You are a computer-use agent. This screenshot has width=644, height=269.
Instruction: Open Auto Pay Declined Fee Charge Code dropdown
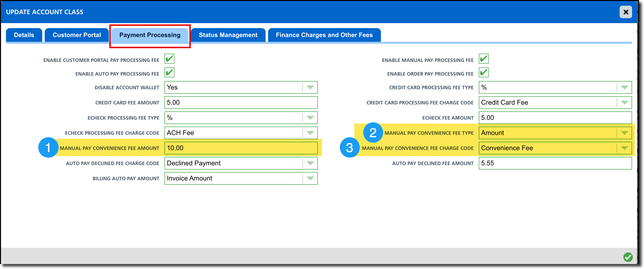[x=310, y=163]
